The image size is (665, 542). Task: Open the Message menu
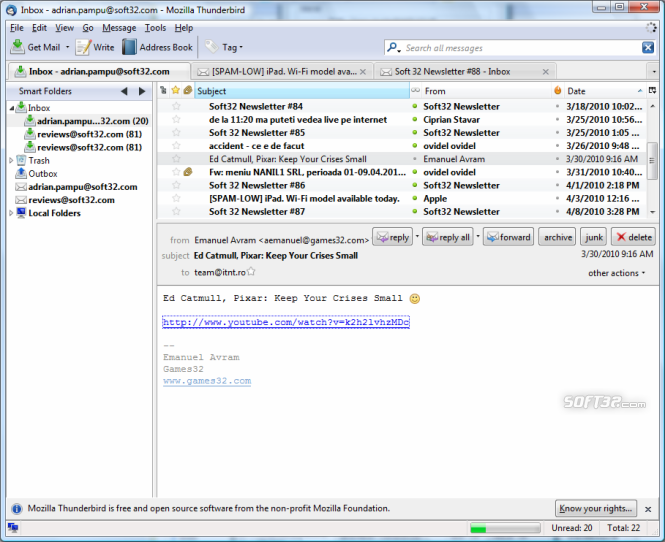click(x=119, y=28)
